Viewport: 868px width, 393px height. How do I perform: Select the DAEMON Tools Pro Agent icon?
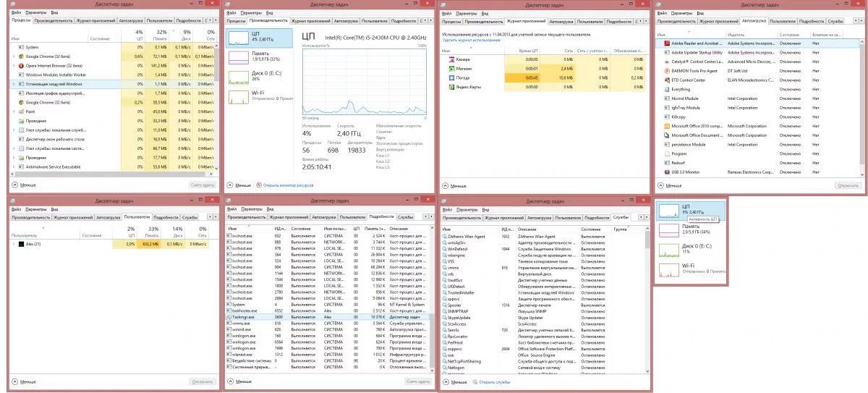pyautogui.click(x=665, y=71)
